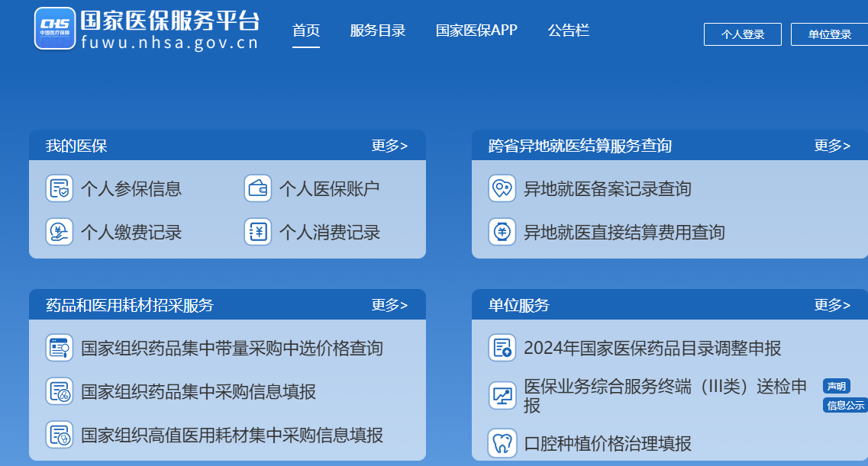The height and width of the screenshot is (466, 868).
Task: Click the 个人消费记录 yen receipt icon
Action: tap(258, 232)
